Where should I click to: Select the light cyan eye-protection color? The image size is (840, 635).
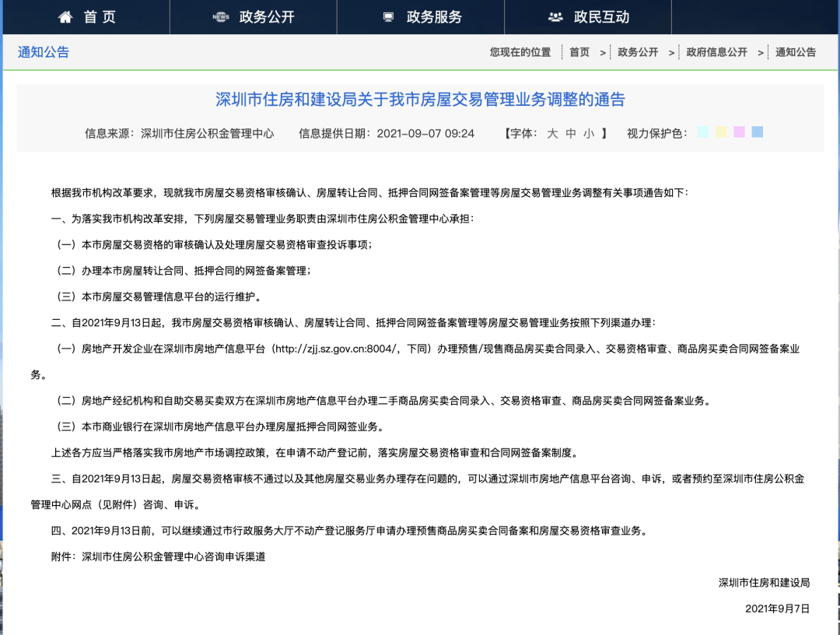703,132
